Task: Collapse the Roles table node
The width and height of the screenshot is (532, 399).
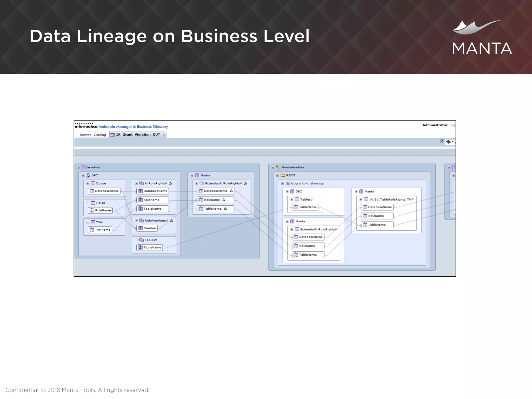Action: tap(88, 203)
